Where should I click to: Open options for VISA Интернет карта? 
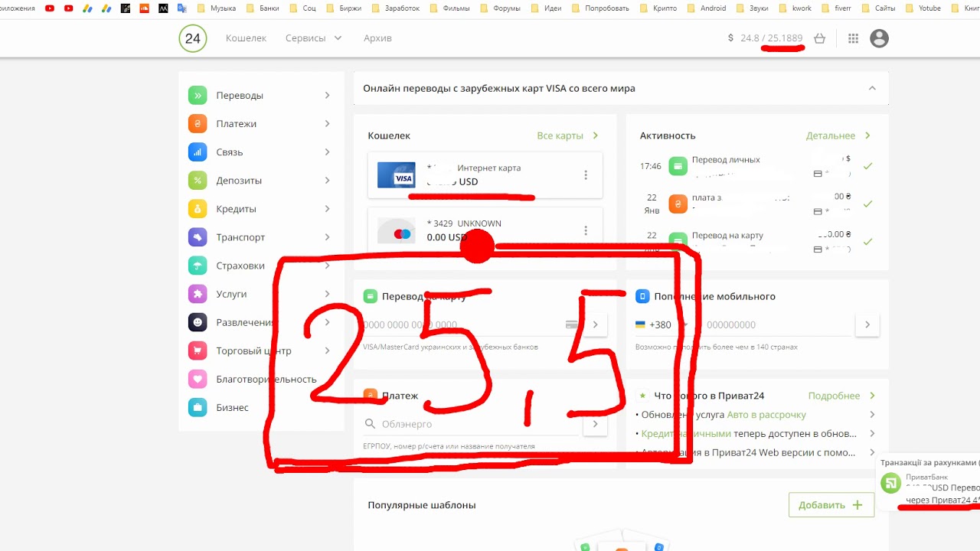point(586,174)
